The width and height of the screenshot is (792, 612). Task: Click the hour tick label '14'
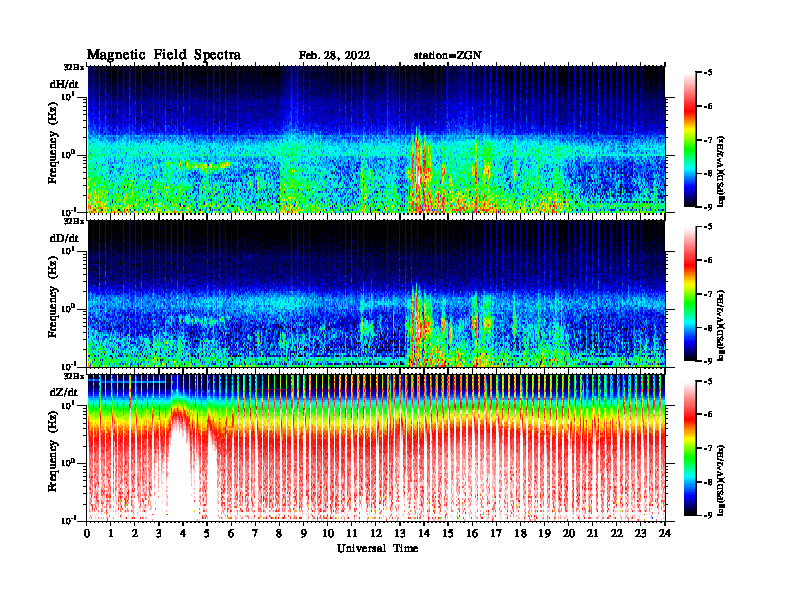click(424, 534)
